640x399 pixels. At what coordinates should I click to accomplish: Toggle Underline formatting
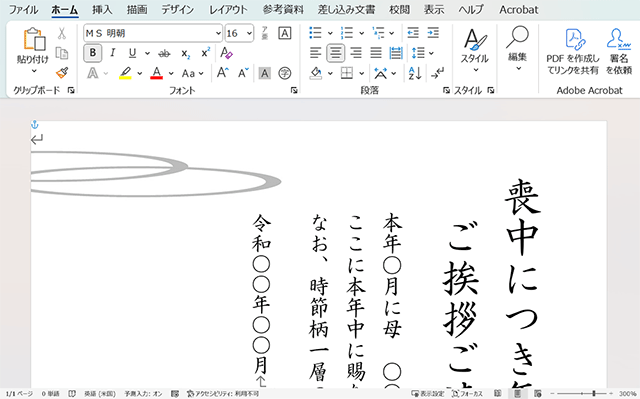click(132, 53)
